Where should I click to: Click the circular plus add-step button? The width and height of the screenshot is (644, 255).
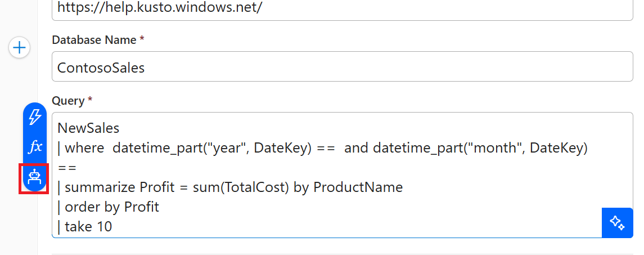[20, 48]
